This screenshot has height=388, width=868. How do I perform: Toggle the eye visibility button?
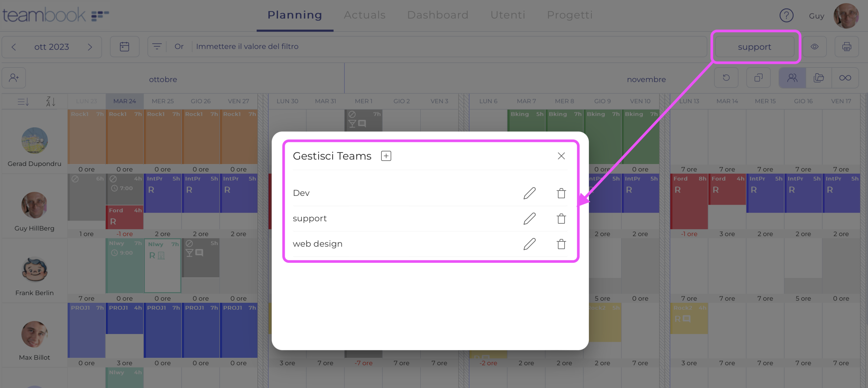click(814, 47)
